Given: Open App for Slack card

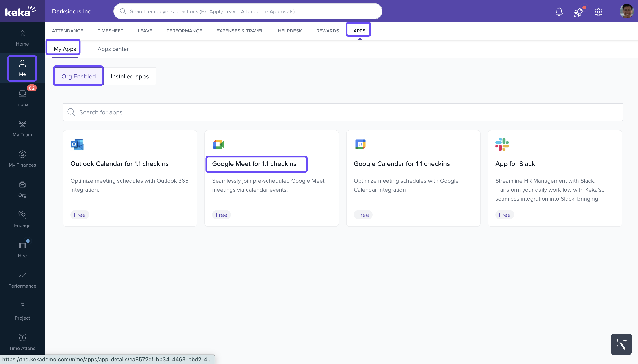Looking at the screenshot, I should pos(515,163).
